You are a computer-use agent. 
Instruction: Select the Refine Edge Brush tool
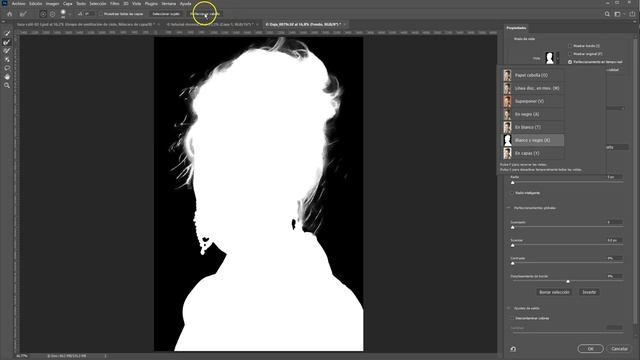7,42
